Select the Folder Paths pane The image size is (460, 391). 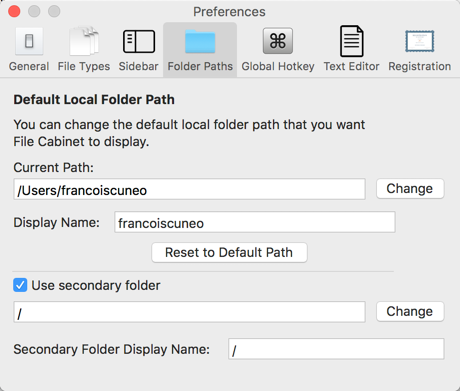tap(200, 49)
